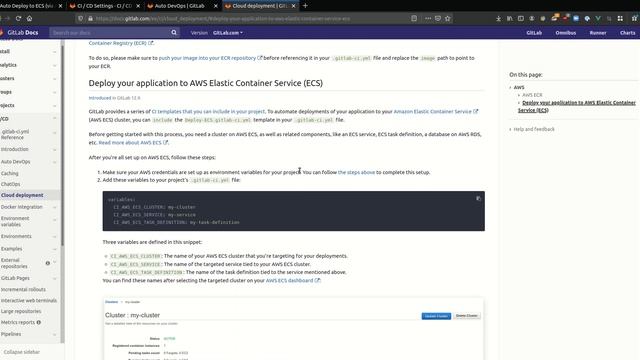Click the green V extension icon

tap(598, 18)
